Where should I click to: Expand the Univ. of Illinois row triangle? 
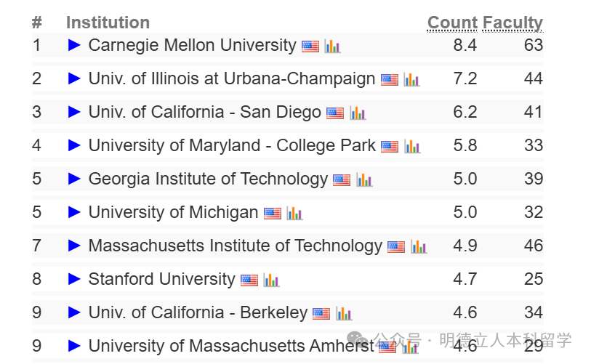74,78
